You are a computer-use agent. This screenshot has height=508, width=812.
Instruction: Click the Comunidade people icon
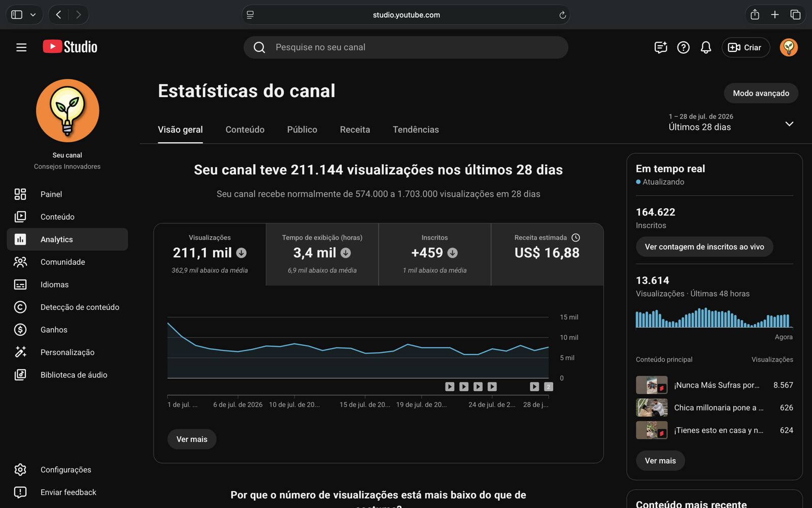(20, 262)
